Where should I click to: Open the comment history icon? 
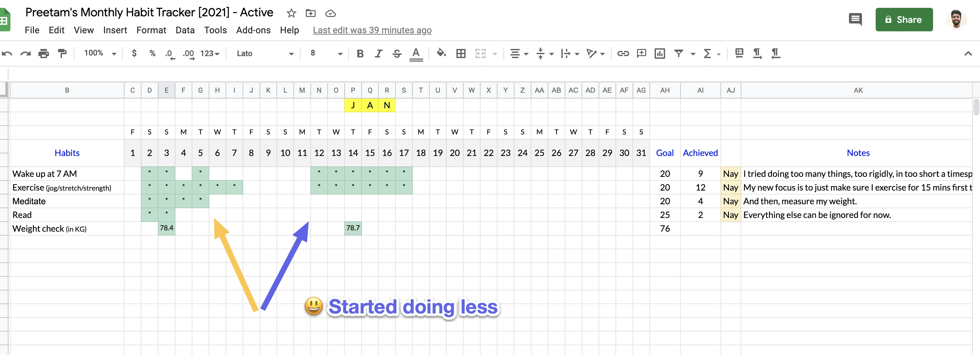pos(855,20)
